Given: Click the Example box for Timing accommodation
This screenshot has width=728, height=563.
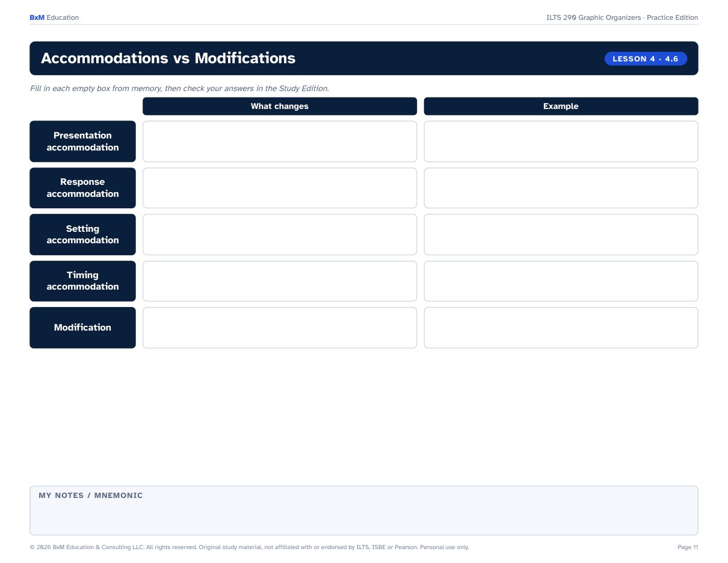Looking at the screenshot, I should click(x=561, y=281).
